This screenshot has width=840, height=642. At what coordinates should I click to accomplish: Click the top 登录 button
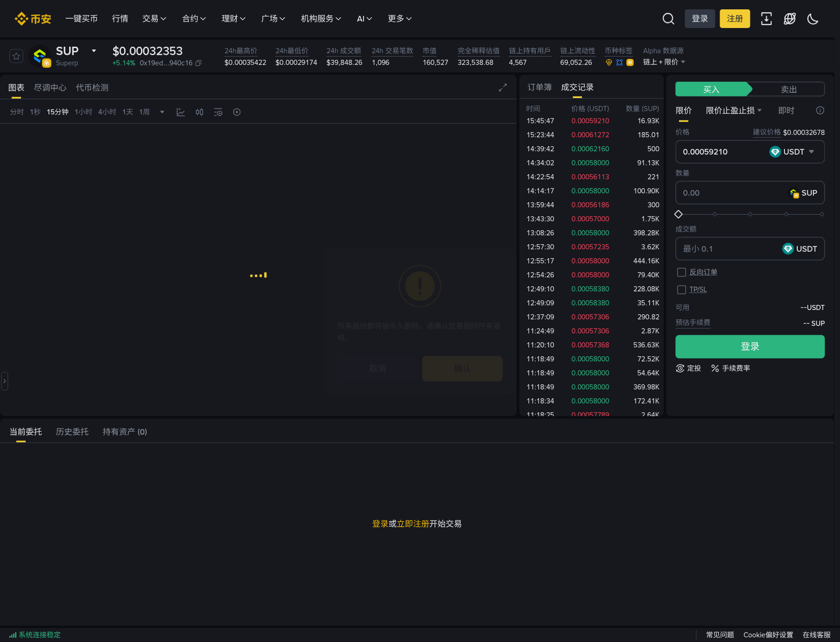[x=700, y=19]
